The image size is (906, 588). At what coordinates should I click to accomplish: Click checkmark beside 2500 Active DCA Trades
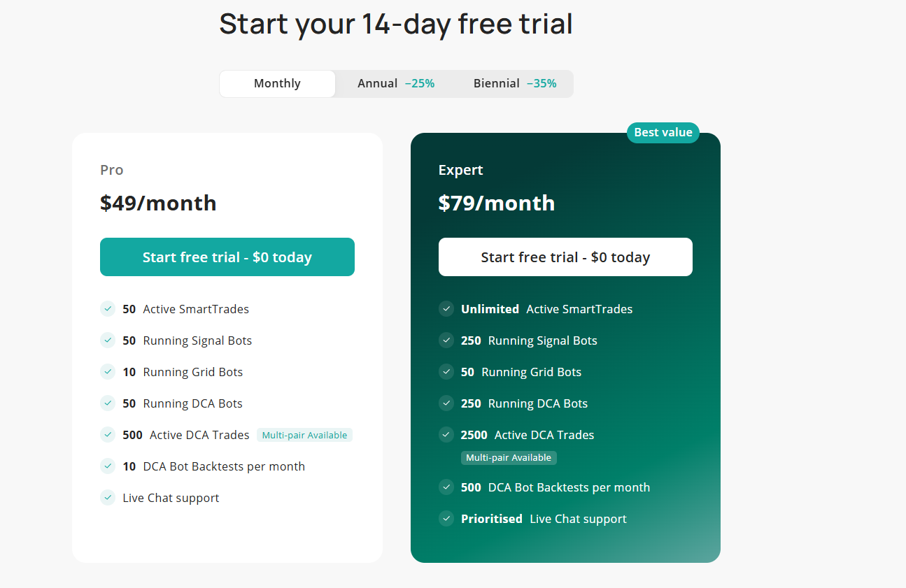(446, 435)
